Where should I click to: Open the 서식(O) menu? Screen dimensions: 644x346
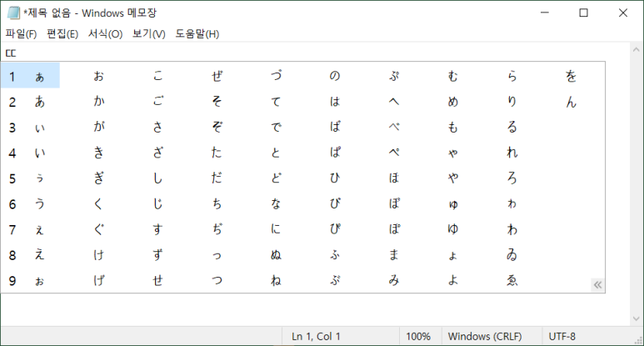coord(105,33)
